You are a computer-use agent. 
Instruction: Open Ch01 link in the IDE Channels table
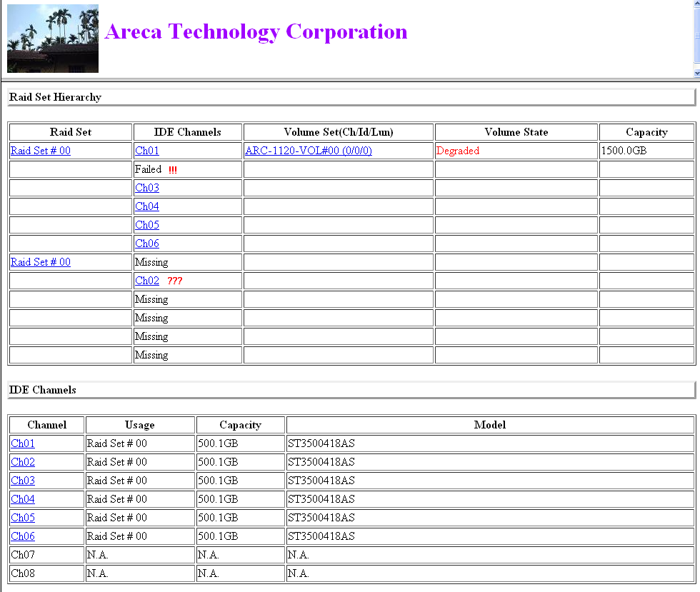[x=23, y=443]
